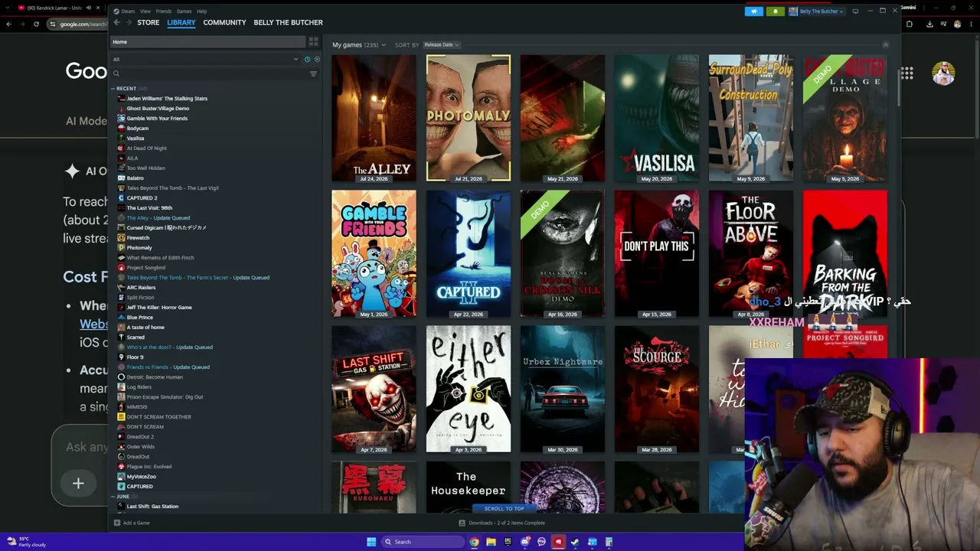This screenshot has height=551, width=980.
Task: Click Add a Game link
Action: point(136,523)
